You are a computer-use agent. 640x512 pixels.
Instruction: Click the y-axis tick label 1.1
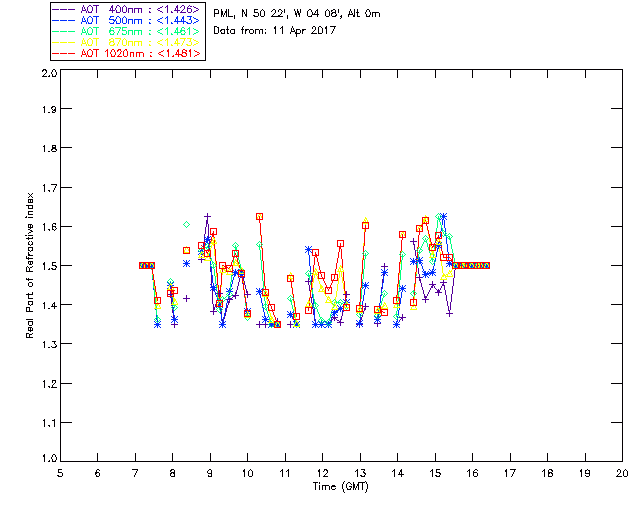click(x=49, y=423)
